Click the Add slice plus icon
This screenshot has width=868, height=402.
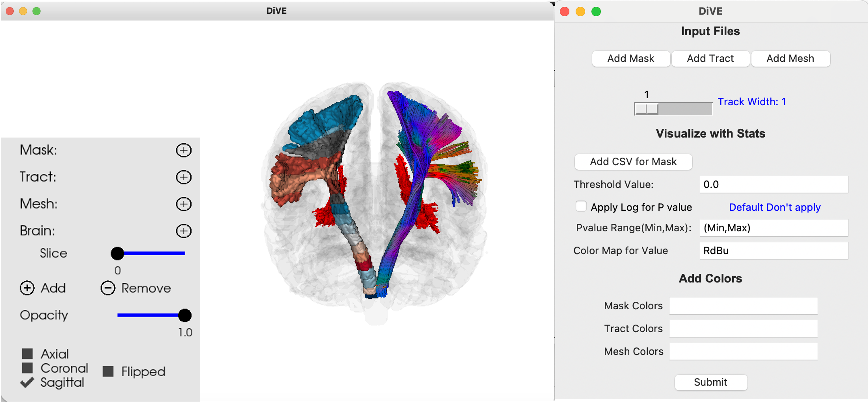pos(27,288)
